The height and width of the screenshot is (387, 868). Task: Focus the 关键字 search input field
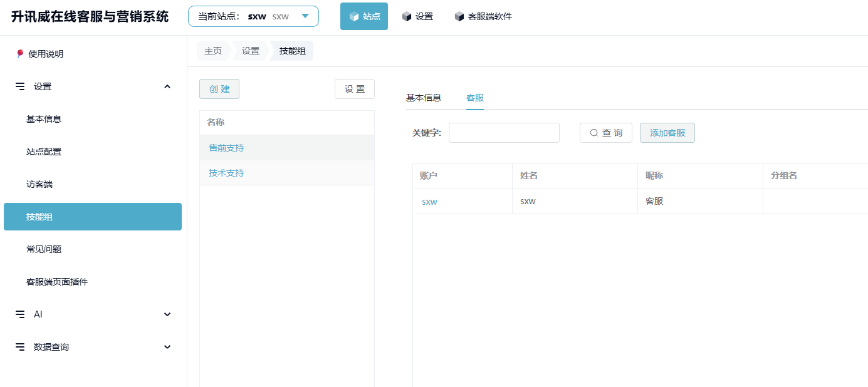[x=504, y=133]
